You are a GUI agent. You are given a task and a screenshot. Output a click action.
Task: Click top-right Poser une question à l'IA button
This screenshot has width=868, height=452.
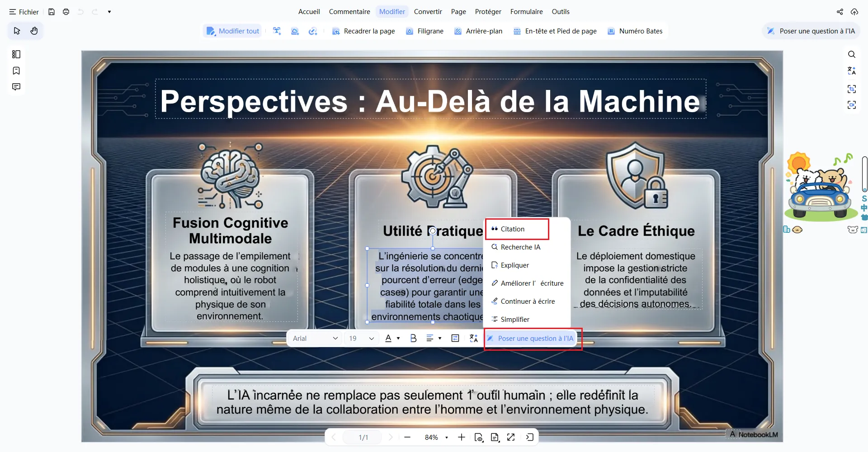coord(811,31)
